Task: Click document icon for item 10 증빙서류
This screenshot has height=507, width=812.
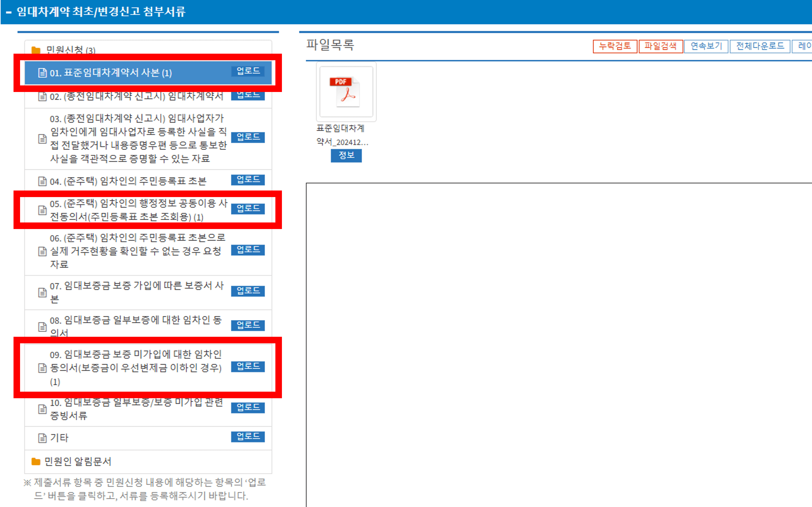Action: (42, 409)
